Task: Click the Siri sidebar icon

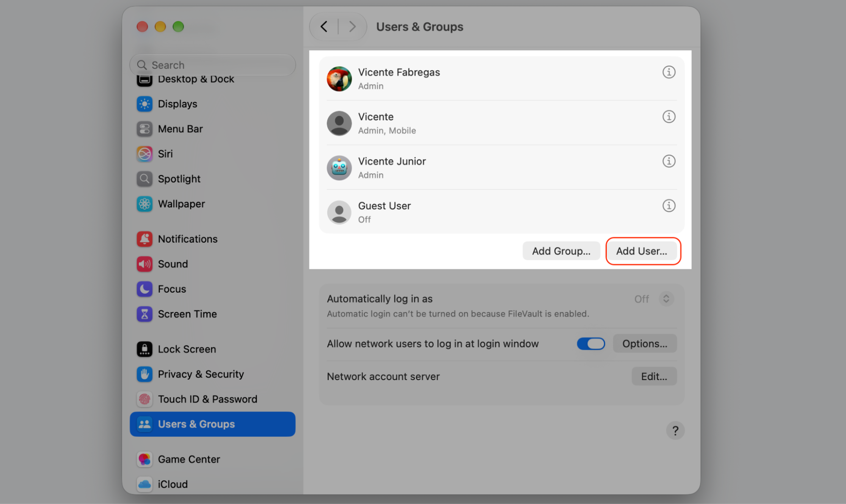Action: click(x=144, y=154)
